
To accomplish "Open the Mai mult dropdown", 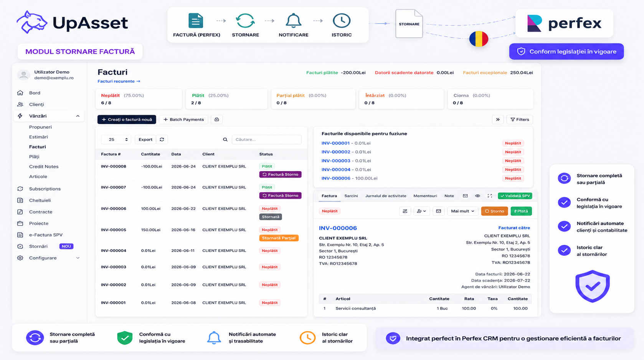I will (462, 211).
